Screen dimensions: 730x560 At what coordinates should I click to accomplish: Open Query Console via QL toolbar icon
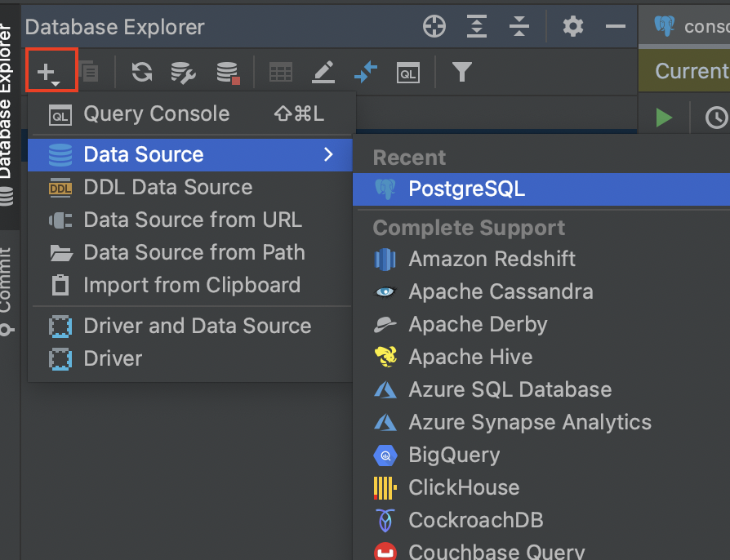coord(407,73)
